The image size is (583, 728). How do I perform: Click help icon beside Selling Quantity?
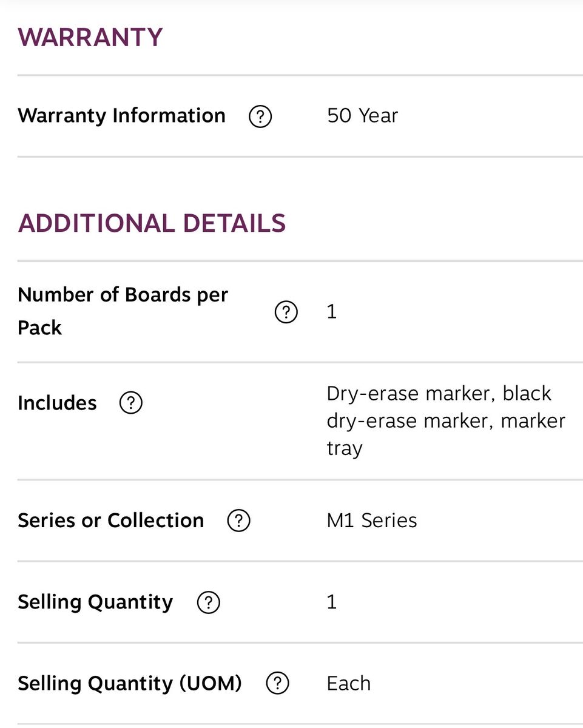pyautogui.click(x=208, y=602)
